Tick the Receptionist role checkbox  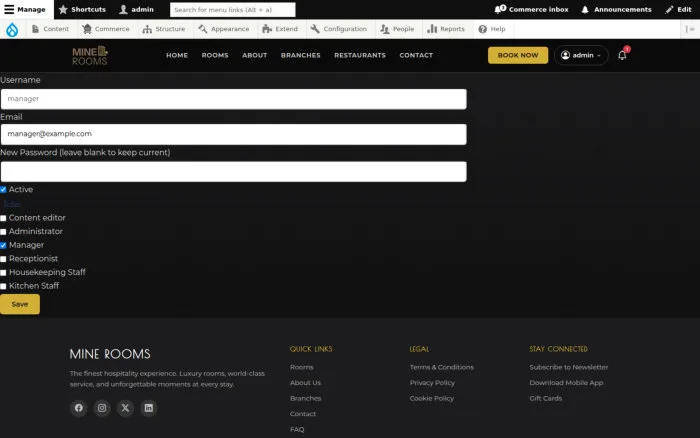[3, 259]
